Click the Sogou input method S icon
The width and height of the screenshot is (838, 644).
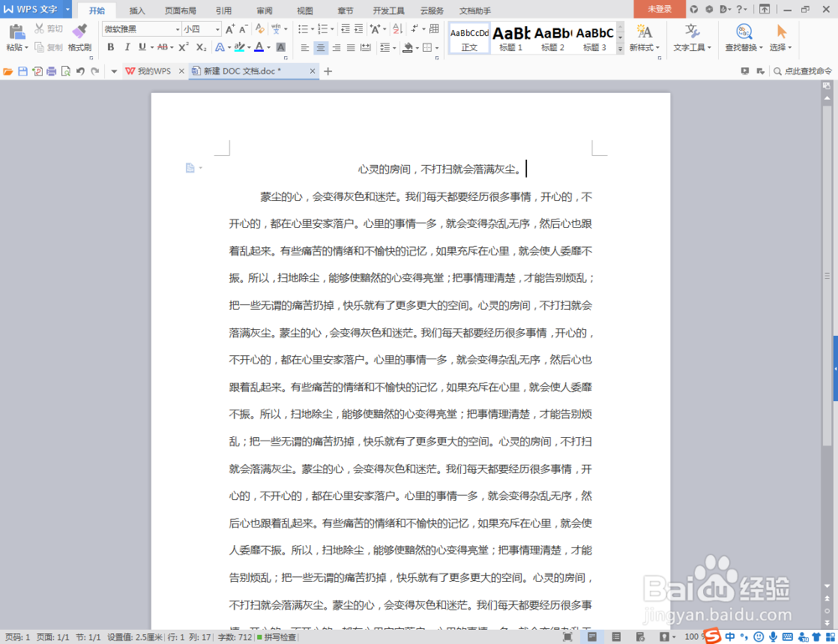712,636
